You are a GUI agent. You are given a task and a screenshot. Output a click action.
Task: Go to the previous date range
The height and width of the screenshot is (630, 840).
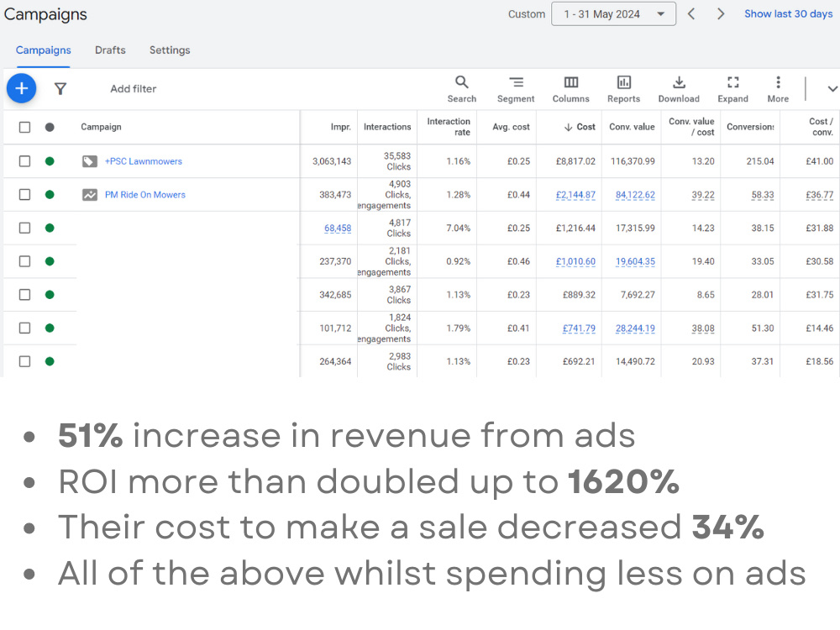click(691, 14)
